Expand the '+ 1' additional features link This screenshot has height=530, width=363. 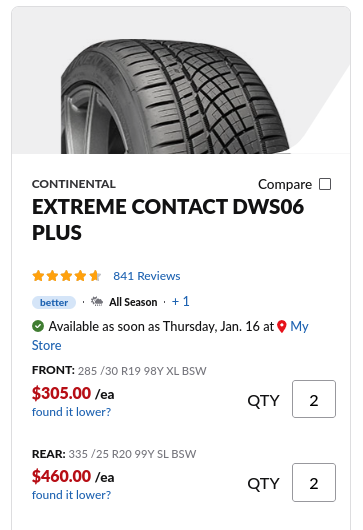pos(180,301)
